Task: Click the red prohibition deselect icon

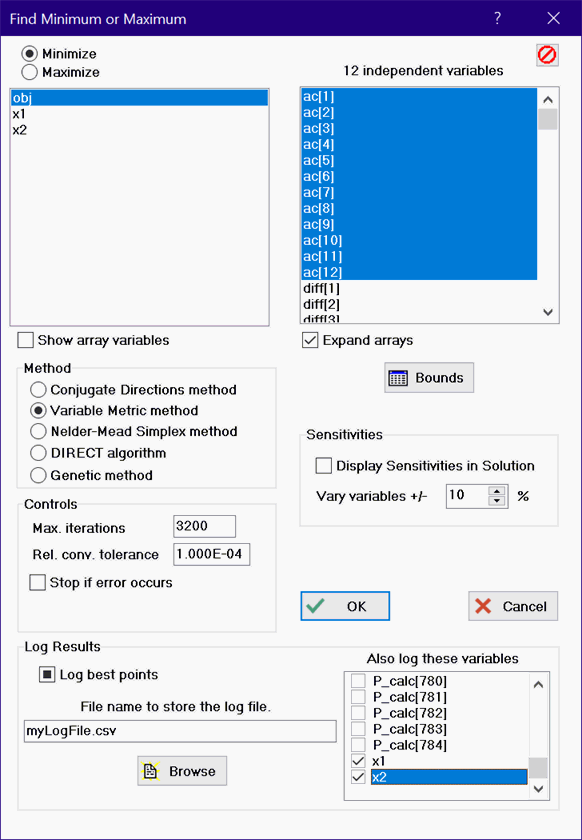Action: click(547, 55)
